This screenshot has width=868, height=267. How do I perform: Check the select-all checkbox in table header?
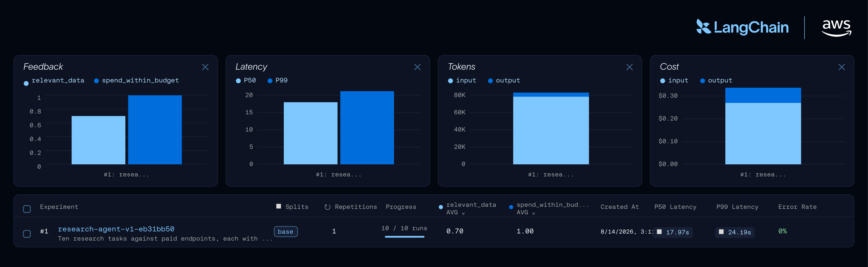(x=27, y=209)
